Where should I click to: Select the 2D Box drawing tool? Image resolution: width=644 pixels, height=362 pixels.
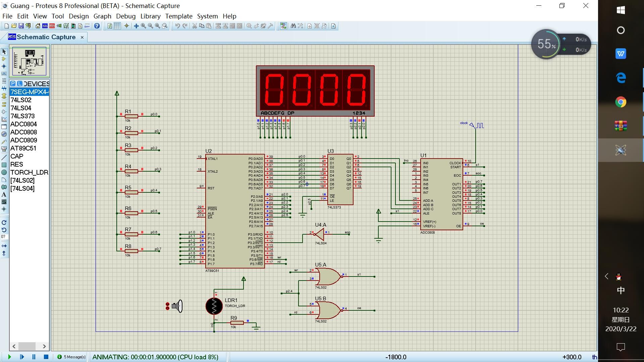tap(4, 165)
